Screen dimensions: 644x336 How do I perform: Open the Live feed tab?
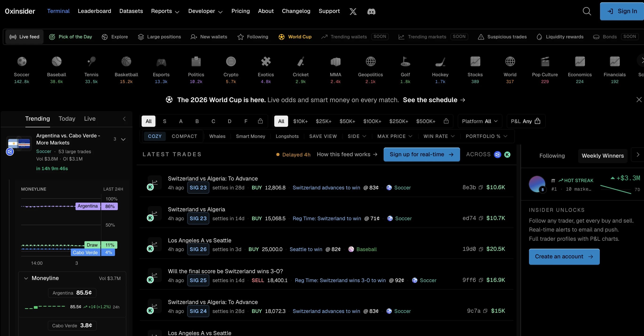[x=24, y=37]
